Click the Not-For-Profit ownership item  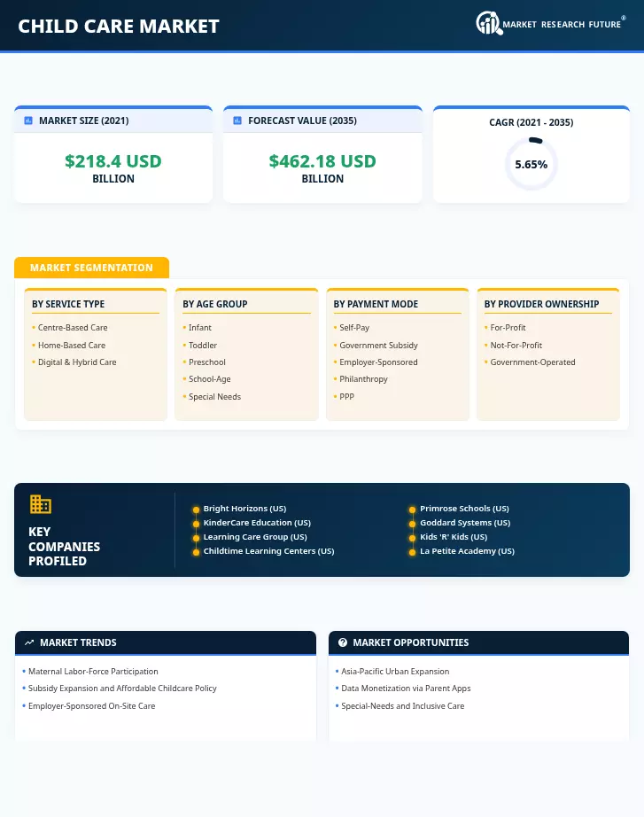click(516, 346)
